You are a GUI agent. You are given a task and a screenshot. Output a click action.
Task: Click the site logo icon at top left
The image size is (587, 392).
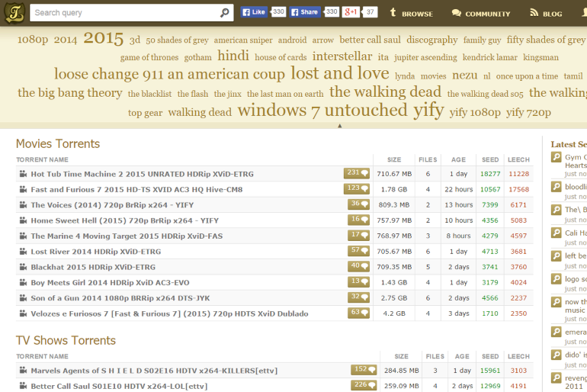pyautogui.click(x=13, y=12)
